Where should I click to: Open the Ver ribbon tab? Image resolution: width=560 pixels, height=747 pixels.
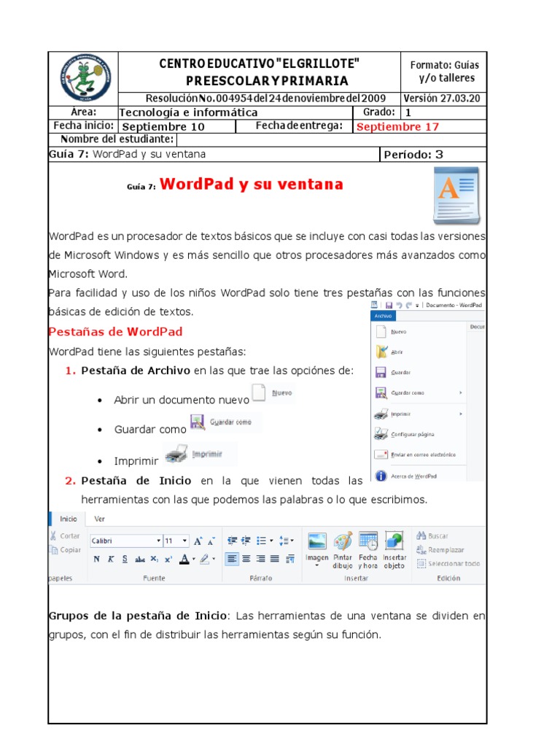(99, 519)
